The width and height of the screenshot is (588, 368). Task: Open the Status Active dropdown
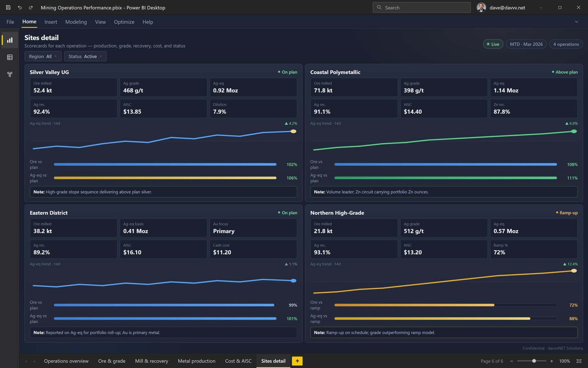coord(85,56)
